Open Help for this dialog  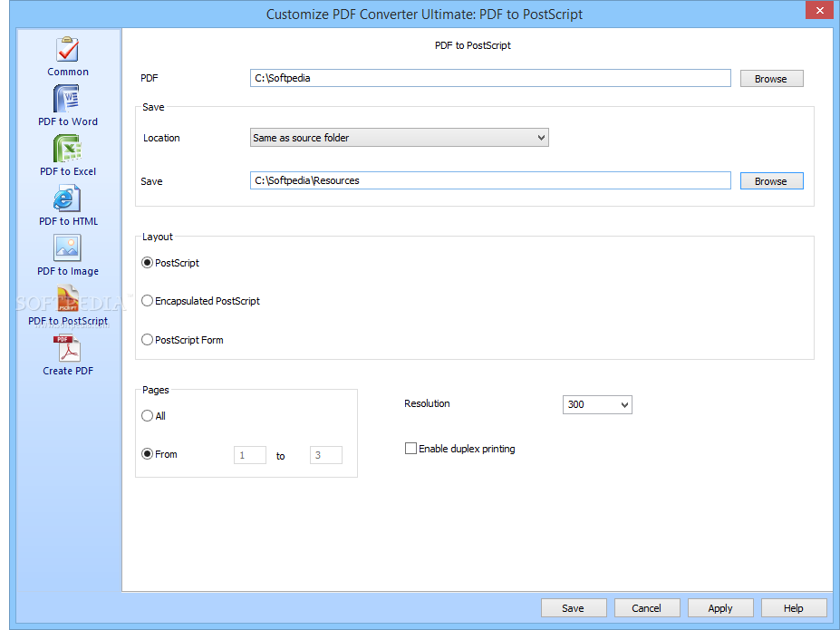click(794, 608)
